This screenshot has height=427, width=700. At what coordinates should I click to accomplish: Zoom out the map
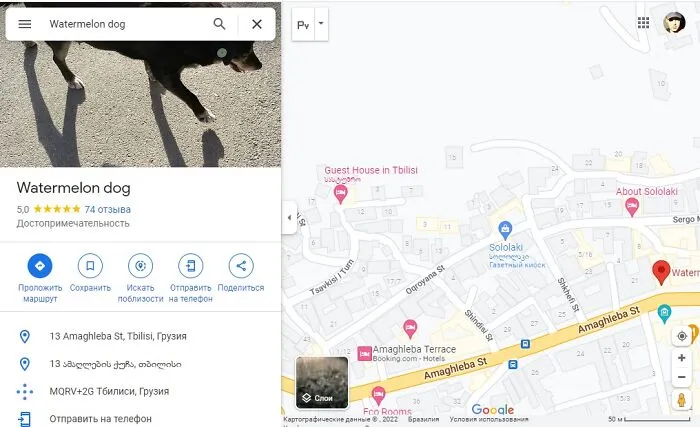(x=682, y=377)
